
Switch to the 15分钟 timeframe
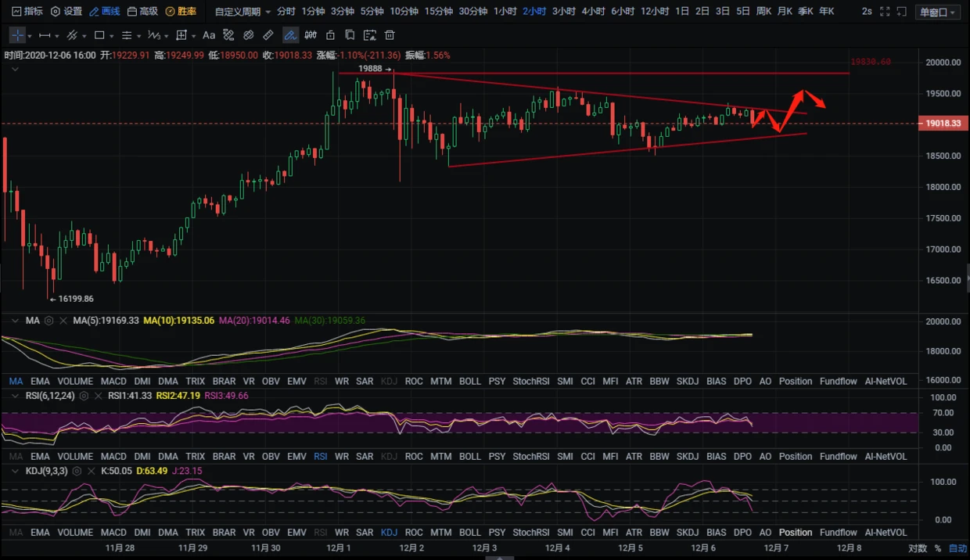click(x=438, y=12)
